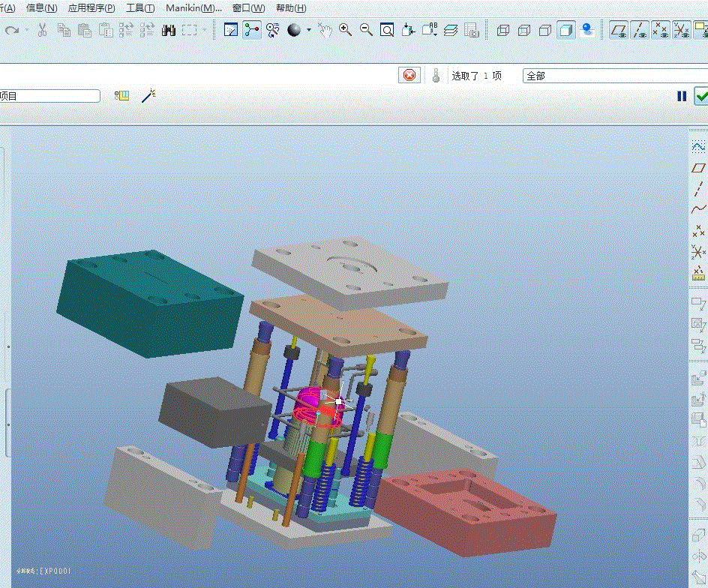Select the datum axis tool in right toolbar

tap(698, 189)
